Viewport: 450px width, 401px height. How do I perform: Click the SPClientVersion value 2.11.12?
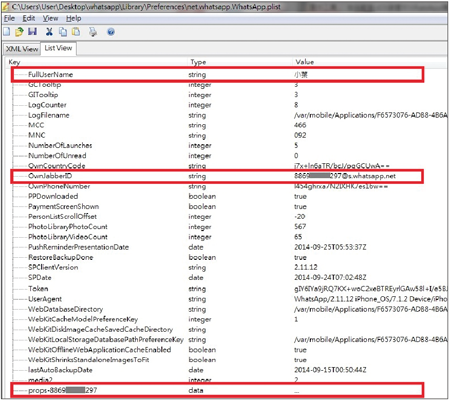(x=306, y=267)
